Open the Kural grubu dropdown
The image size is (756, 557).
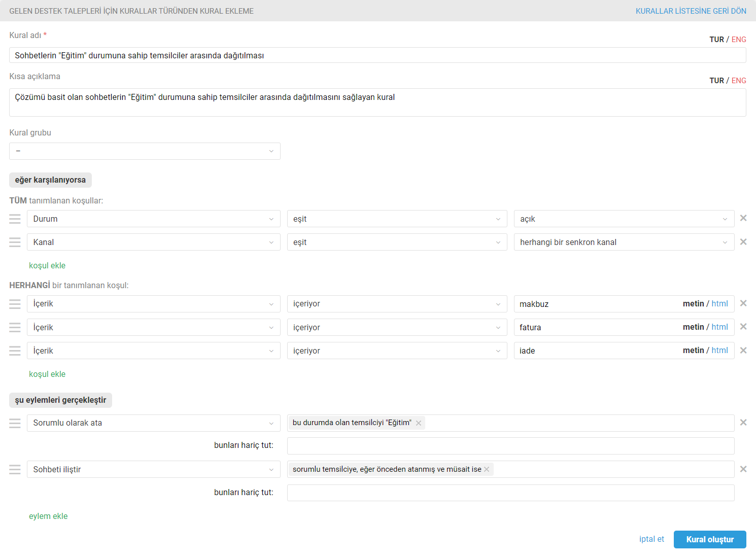(145, 151)
